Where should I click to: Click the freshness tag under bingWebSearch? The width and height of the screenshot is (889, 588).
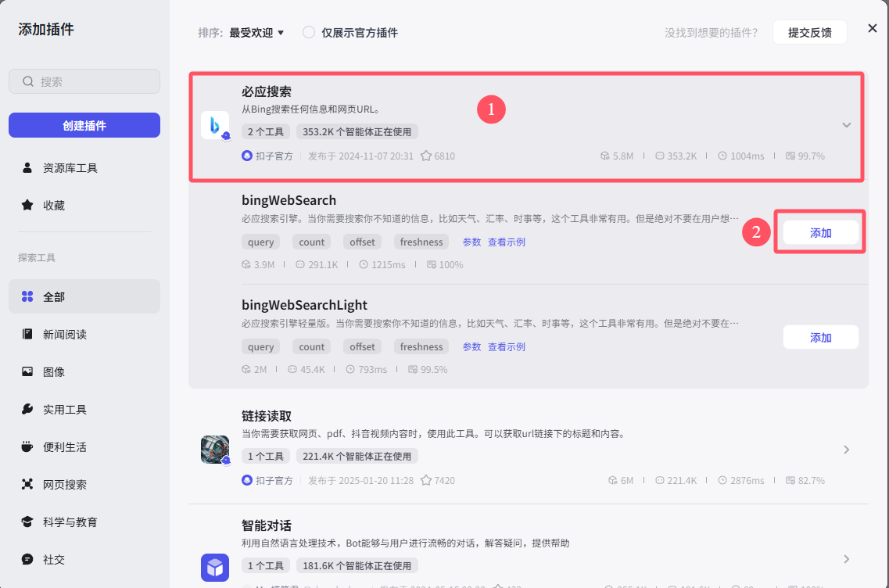[421, 242]
